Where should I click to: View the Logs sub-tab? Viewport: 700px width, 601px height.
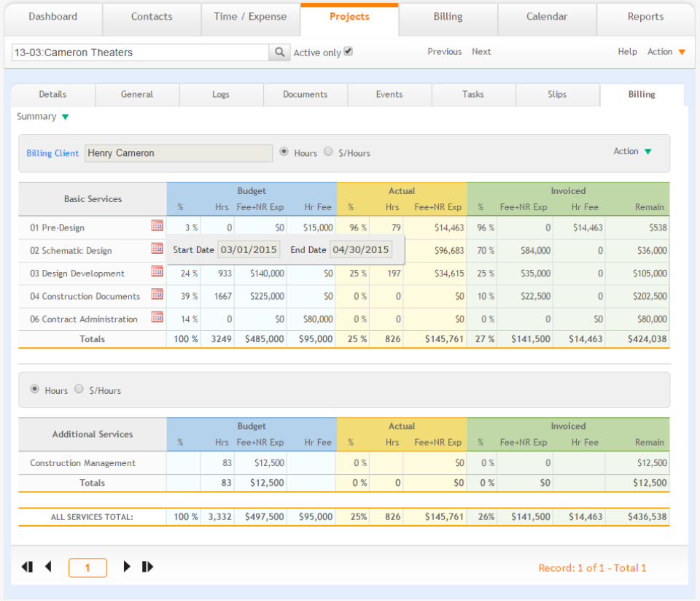(221, 95)
